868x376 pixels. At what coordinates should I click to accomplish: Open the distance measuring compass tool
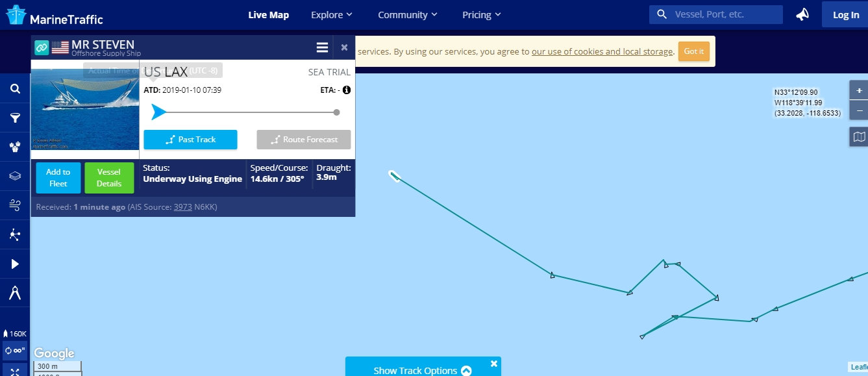coord(15,293)
